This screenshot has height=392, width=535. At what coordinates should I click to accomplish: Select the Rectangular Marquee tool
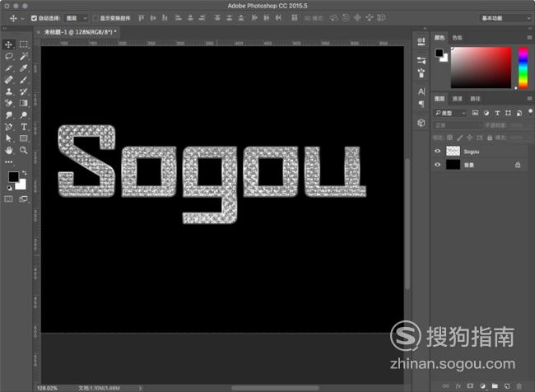24,44
